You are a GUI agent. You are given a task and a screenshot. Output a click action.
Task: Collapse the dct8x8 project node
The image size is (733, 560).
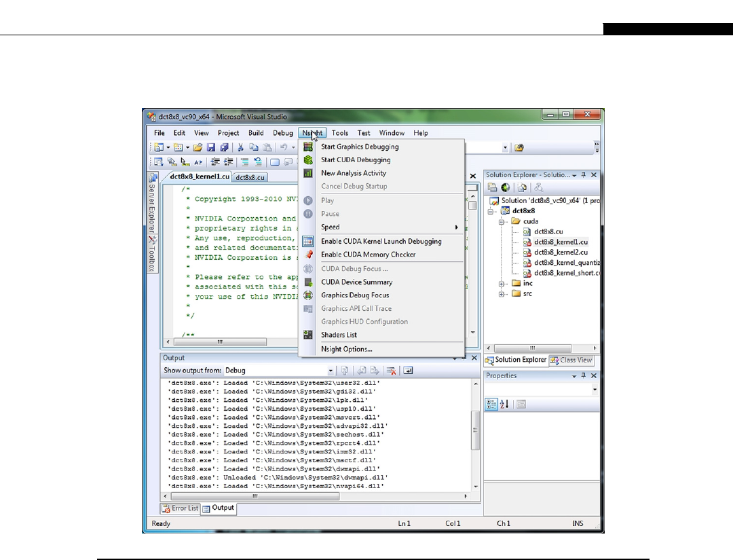491,211
